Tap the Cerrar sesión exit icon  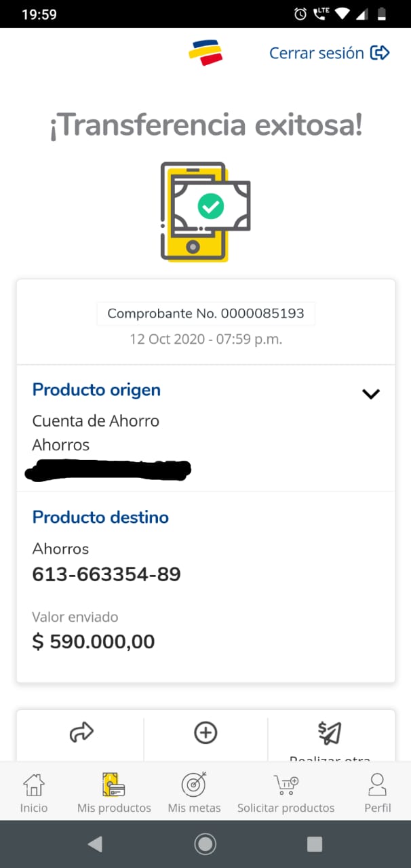(x=380, y=53)
